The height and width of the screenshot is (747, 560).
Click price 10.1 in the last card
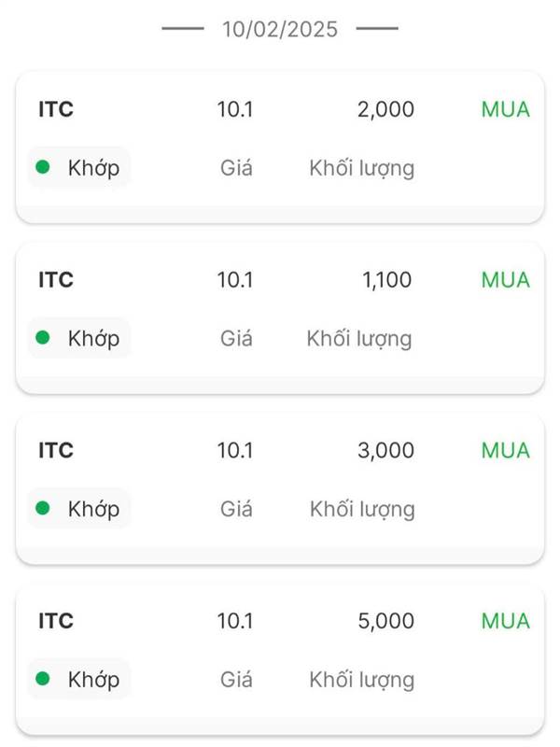click(235, 621)
